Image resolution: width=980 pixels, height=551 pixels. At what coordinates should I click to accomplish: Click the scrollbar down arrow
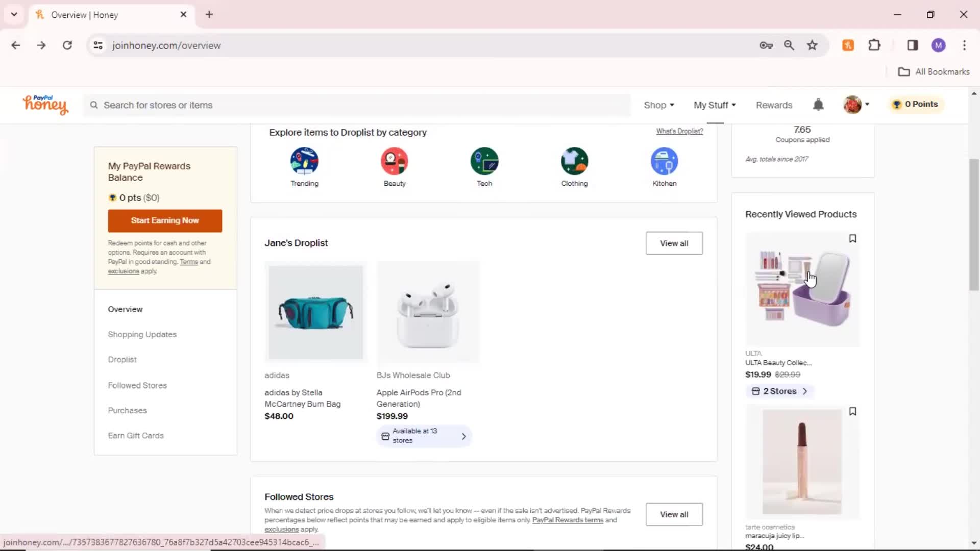pyautogui.click(x=974, y=543)
